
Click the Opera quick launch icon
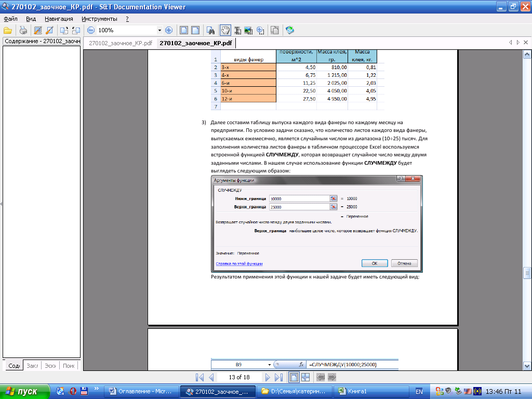click(73, 391)
